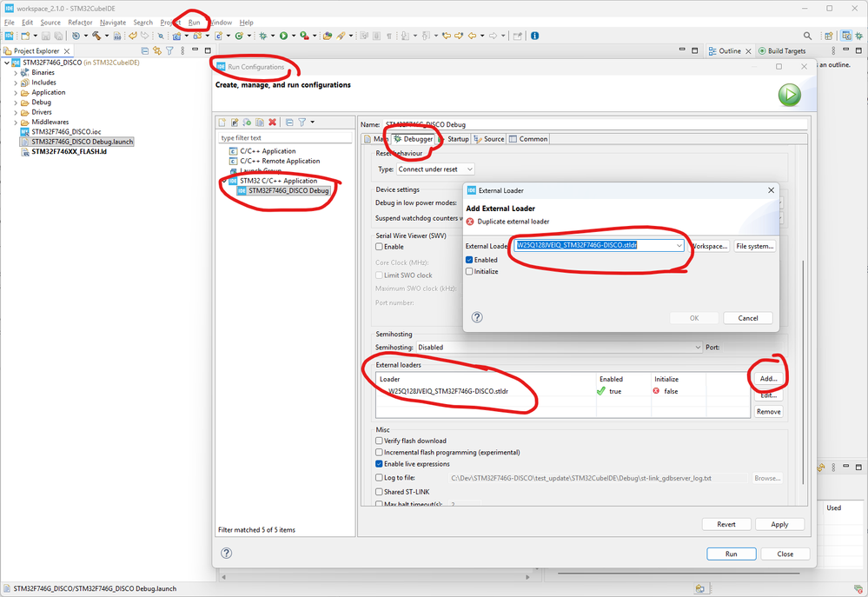Click the Revert button
Screen dimensions: 868x597
(x=726, y=525)
